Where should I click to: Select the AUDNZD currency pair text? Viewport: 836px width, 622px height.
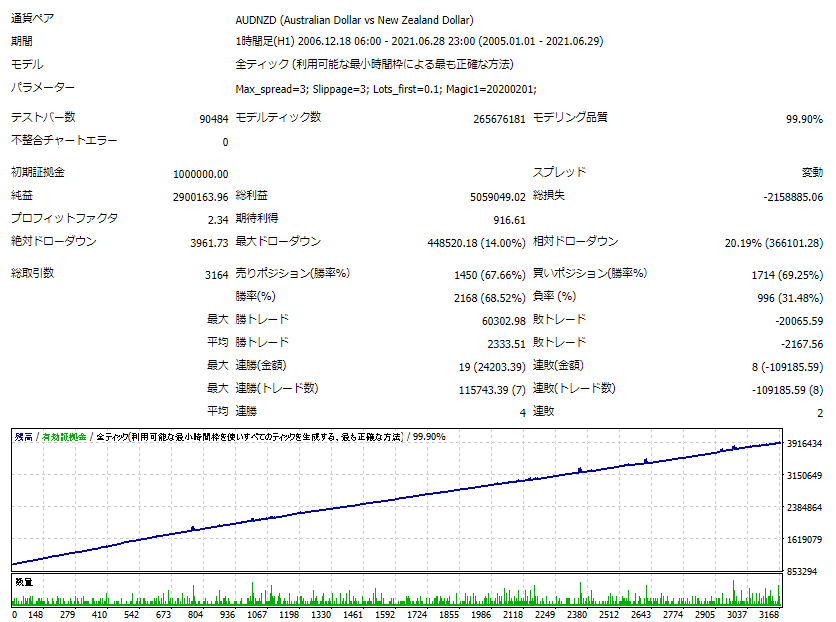pyautogui.click(x=354, y=20)
